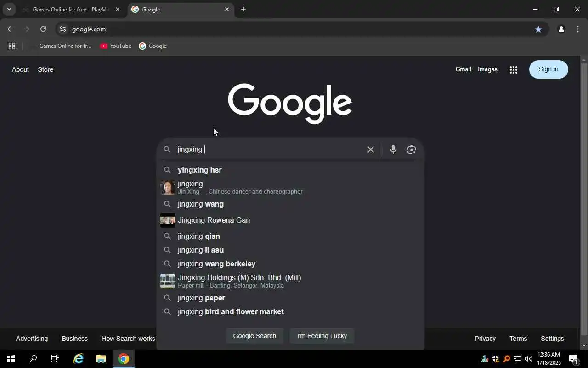Select suggestion jingxing paper
This screenshot has height=368, width=588.
(x=290, y=298)
